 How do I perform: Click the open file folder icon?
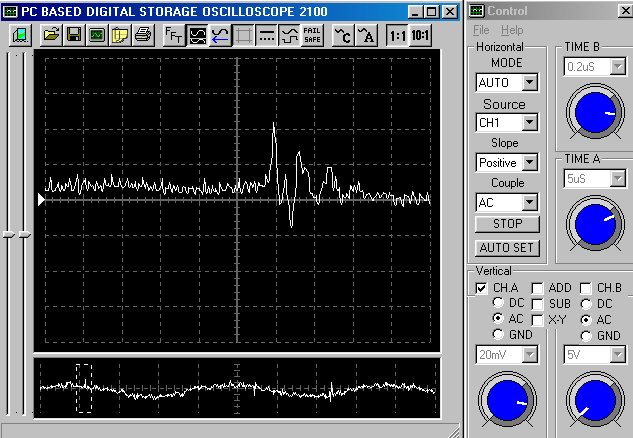[x=52, y=35]
